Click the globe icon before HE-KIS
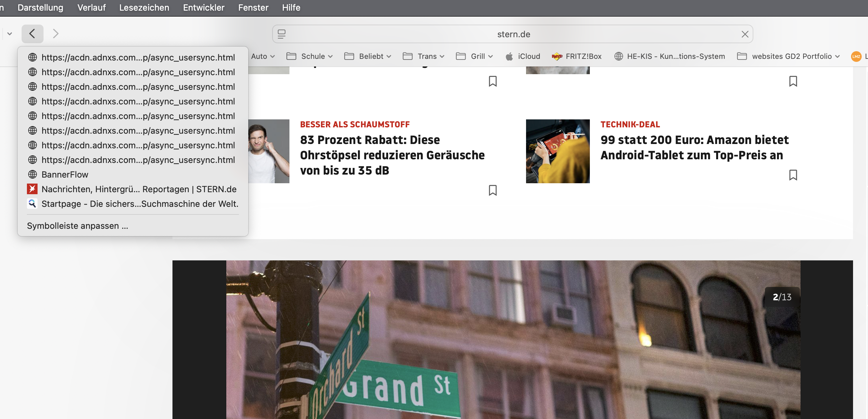 (x=619, y=56)
